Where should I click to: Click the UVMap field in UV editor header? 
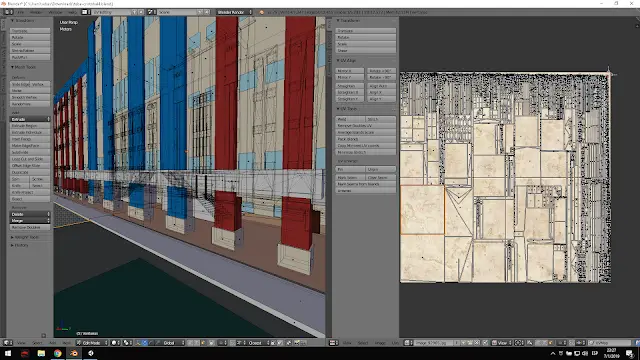[610, 343]
